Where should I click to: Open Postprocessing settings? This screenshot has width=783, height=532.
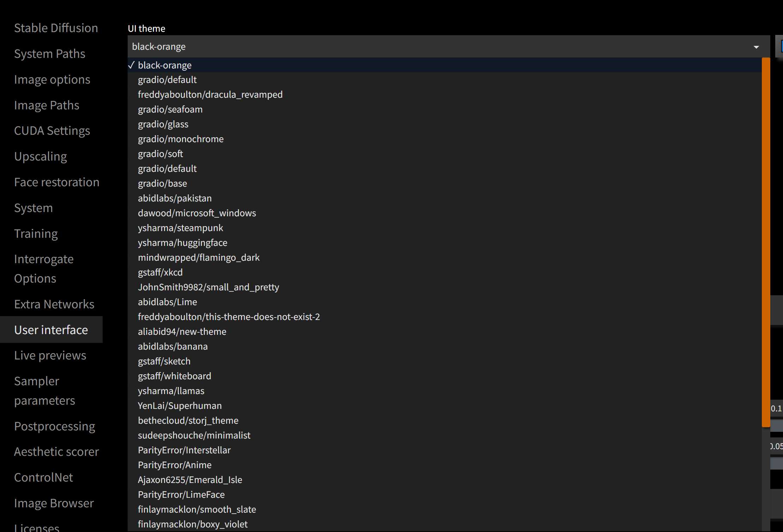pyautogui.click(x=55, y=427)
